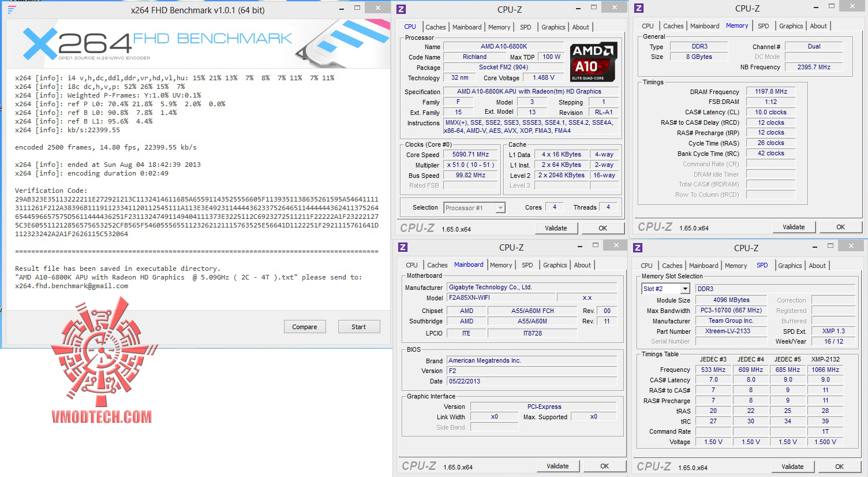Click the Part Number value "Xtreem-LV-2133"

(x=731, y=331)
